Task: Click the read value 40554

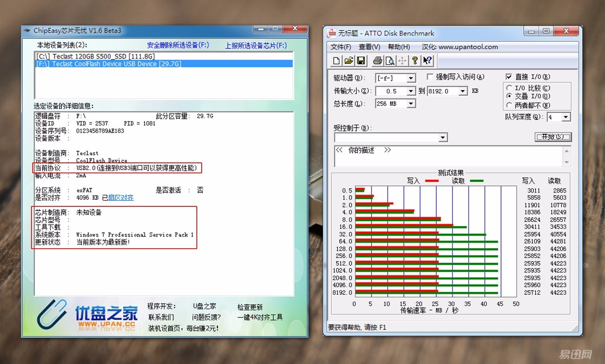Action: (x=558, y=234)
